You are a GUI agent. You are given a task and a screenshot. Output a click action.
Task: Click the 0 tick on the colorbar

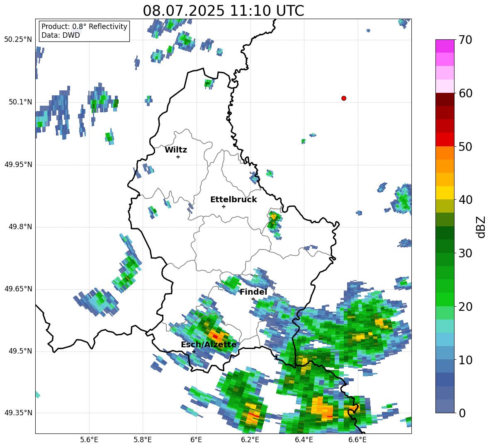(x=462, y=413)
